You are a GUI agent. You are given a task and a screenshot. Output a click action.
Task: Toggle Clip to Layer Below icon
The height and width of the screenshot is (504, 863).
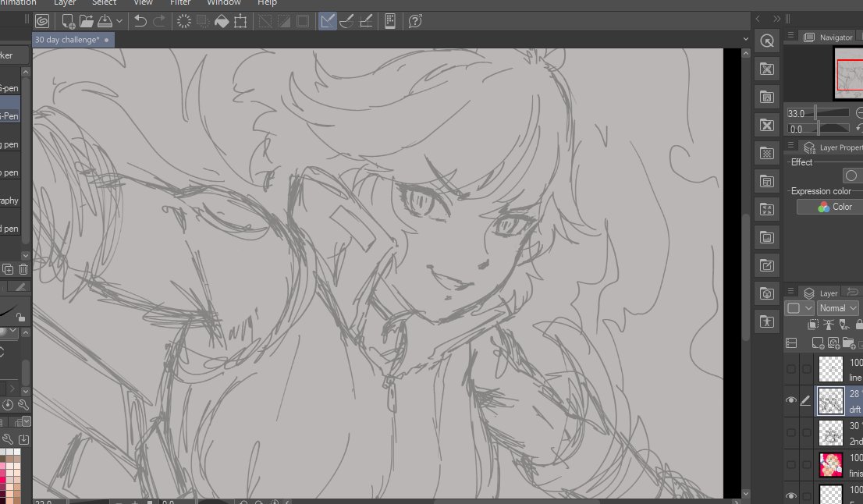(812, 325)
